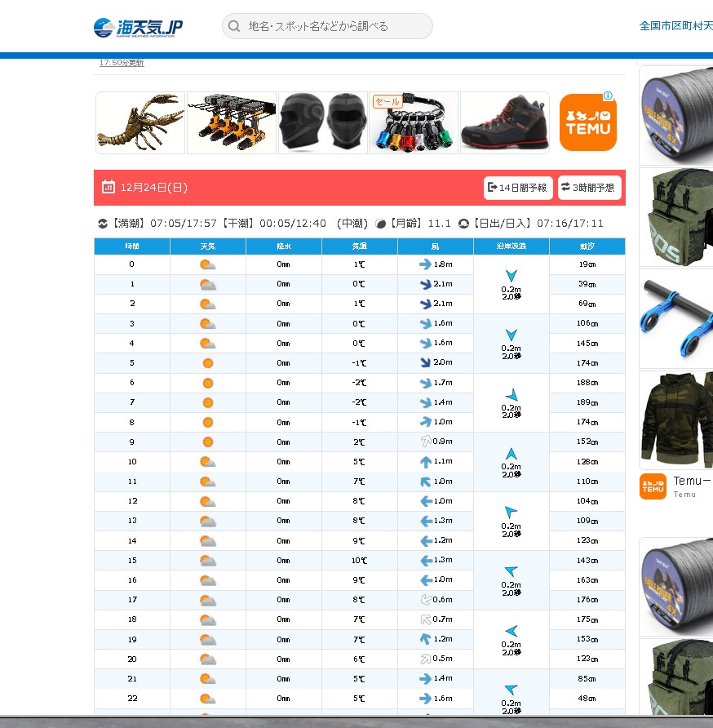
Task: Click the partly cloudy icon for hour 0
Action: (207, 264)
